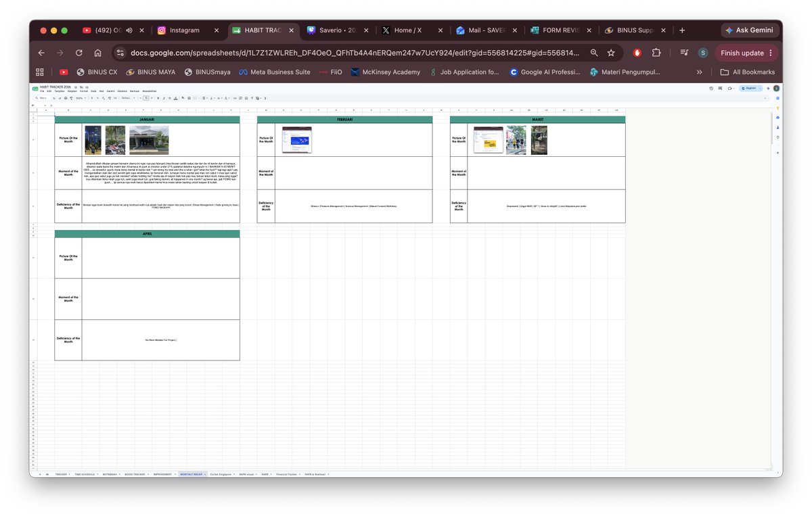Open the fill color picker
Viewport: 812px width, 516px height.
(183, 98)
